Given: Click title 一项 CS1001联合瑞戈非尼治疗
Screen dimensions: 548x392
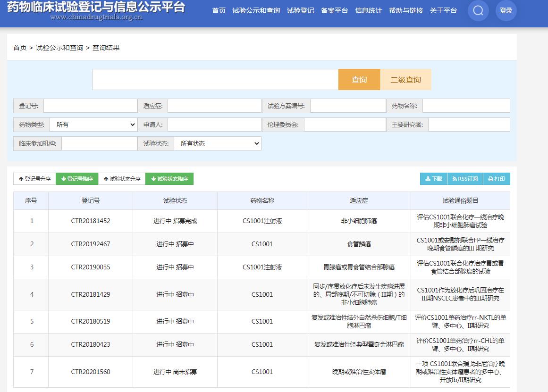Looking at the screenshot, I should [460, 372].
